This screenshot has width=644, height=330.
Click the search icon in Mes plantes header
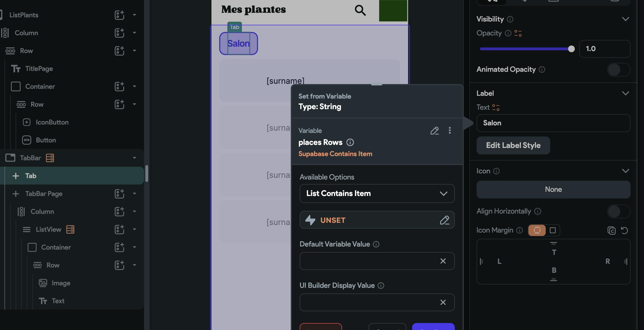[360, 11]
